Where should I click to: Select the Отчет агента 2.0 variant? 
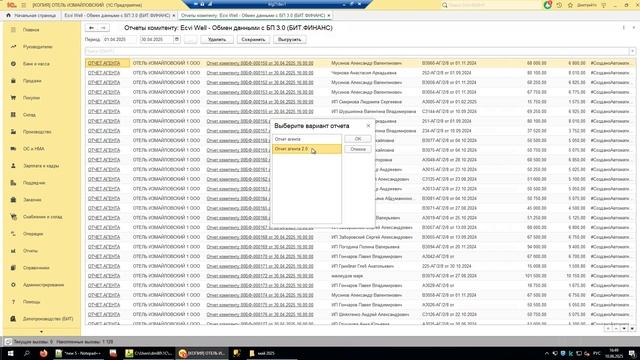pos(307,149)
